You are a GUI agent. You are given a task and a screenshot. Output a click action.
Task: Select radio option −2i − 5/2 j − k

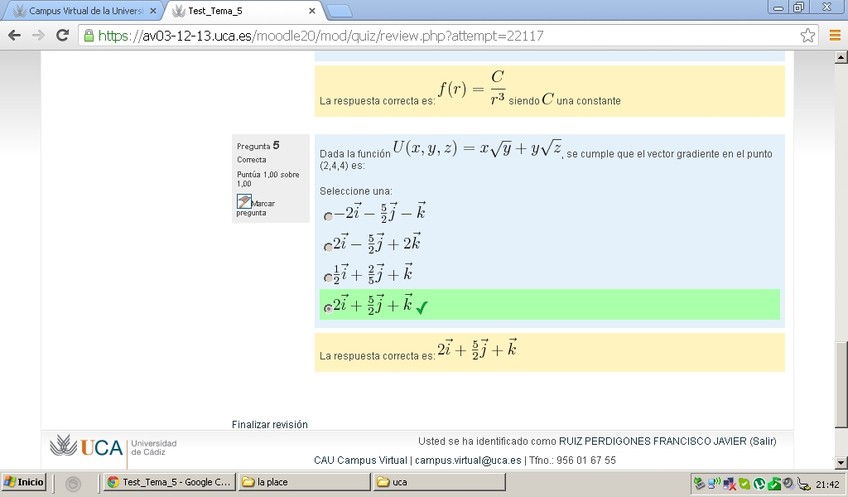tap(328, 216)
